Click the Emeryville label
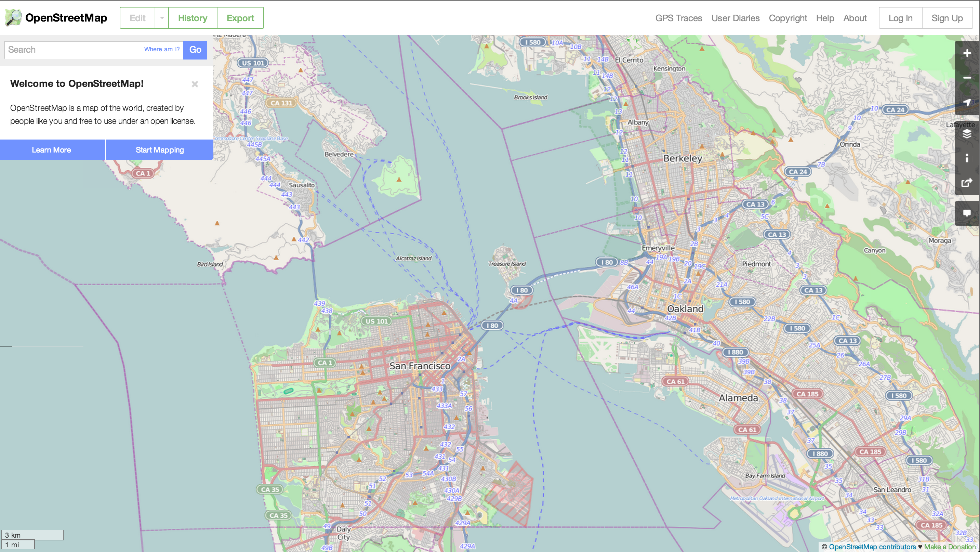Image resolution: width=980 pixels, height=552 pixels. coord(658,248)
